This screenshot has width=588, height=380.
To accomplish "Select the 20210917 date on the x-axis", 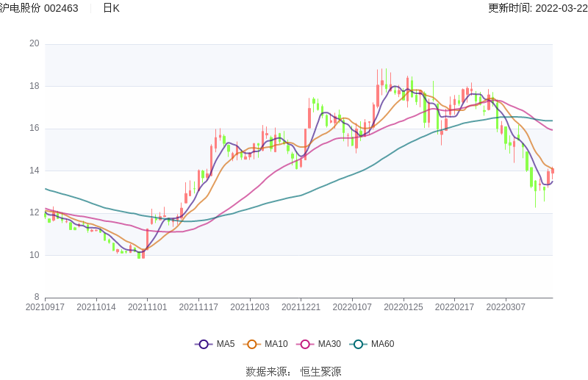I will click(x=45, y=307).
